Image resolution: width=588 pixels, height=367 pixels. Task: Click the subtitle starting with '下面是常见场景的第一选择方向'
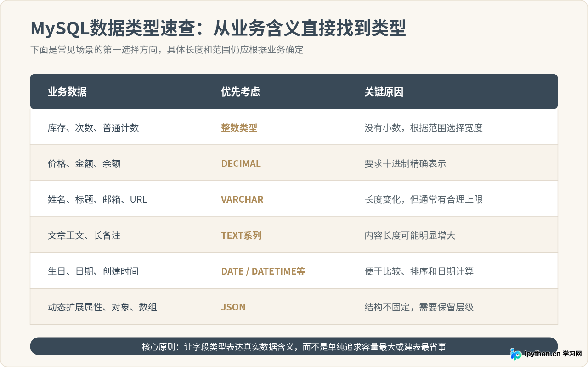click(x=167, y=50)
